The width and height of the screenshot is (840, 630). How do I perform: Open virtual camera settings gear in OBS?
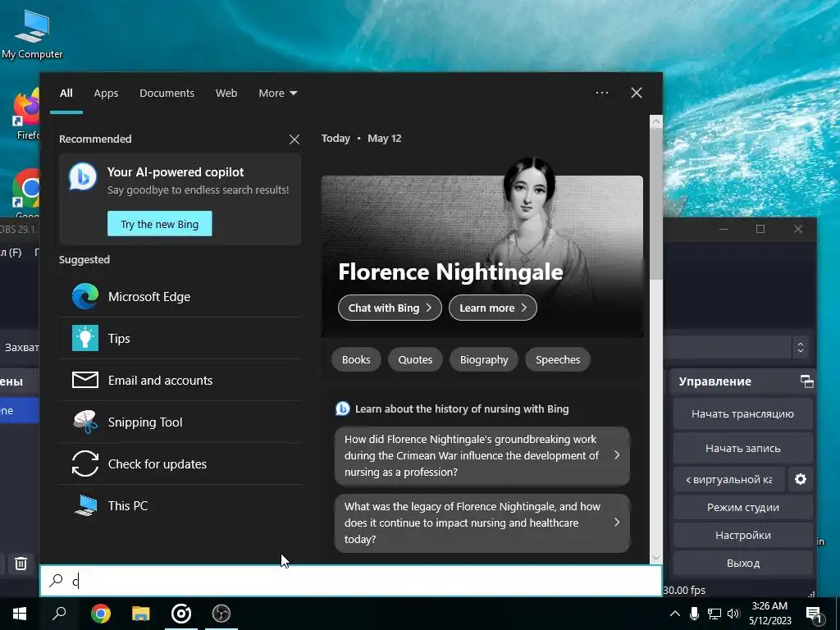point(801,479)
